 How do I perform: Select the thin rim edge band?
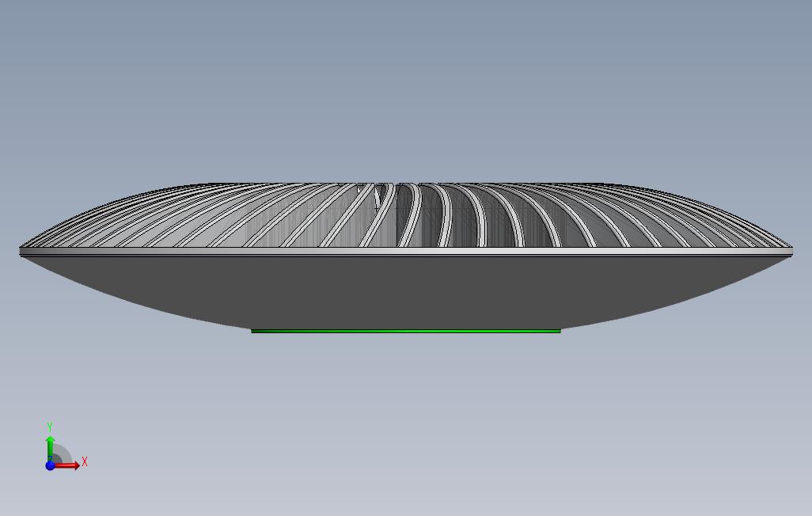tap(405, 252)
